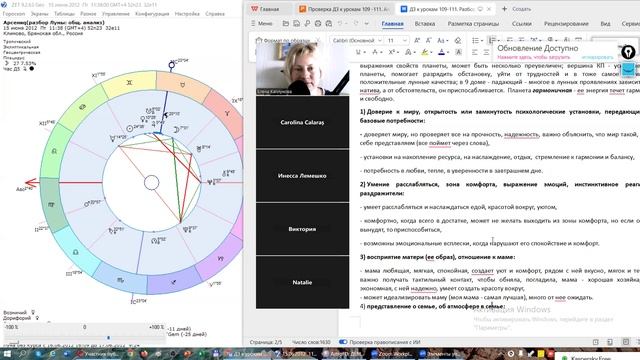Click the taskbar search magnifier icon
The width and height of the screenshot is (640, 360).
23,353
